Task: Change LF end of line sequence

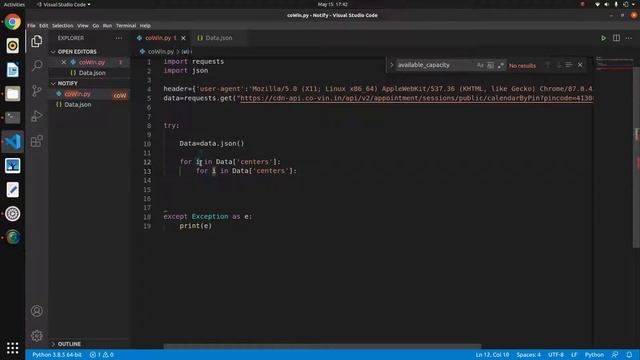Action: pyautogui.click(x=574, y=355)
